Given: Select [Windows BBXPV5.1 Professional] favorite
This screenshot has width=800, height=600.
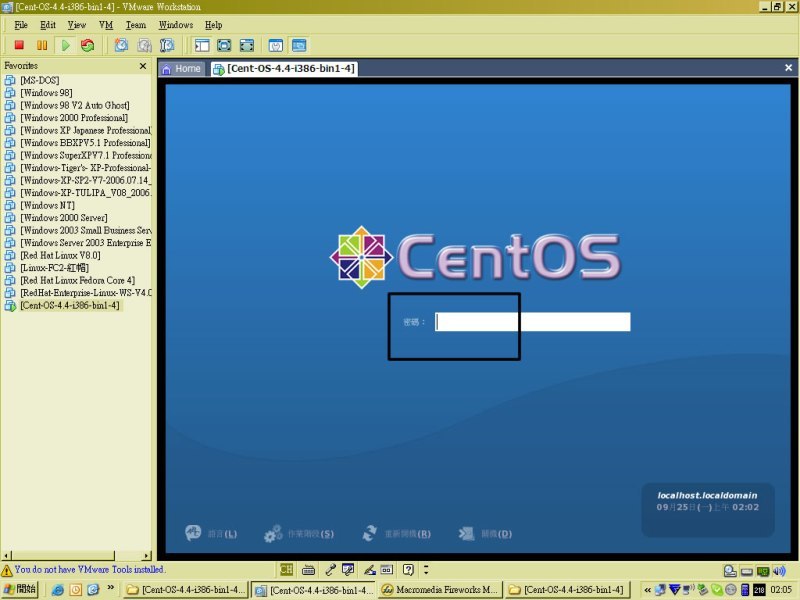Looking at the screenshot, I should pyautogui.click(x=85, y=142).
